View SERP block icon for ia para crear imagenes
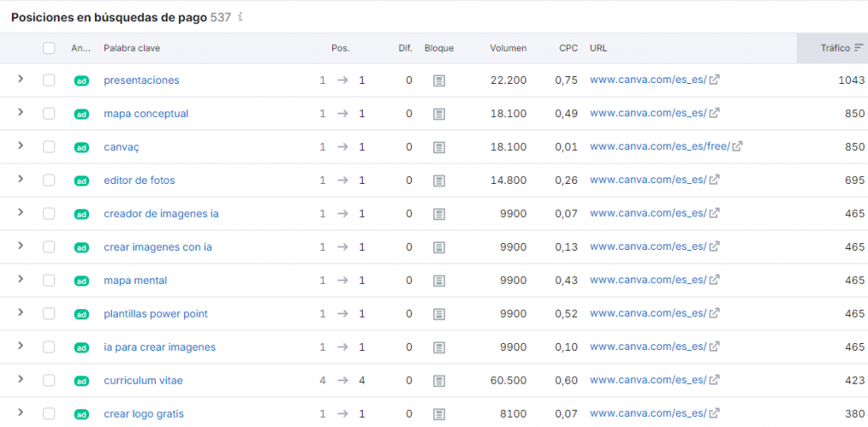Image resolution: width=868 pixels, height=427 pixels. click(x=439, y=347)
